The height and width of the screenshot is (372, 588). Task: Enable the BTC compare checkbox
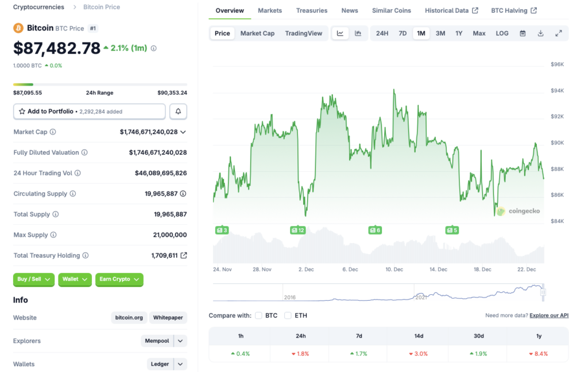(x=258, y=315)
